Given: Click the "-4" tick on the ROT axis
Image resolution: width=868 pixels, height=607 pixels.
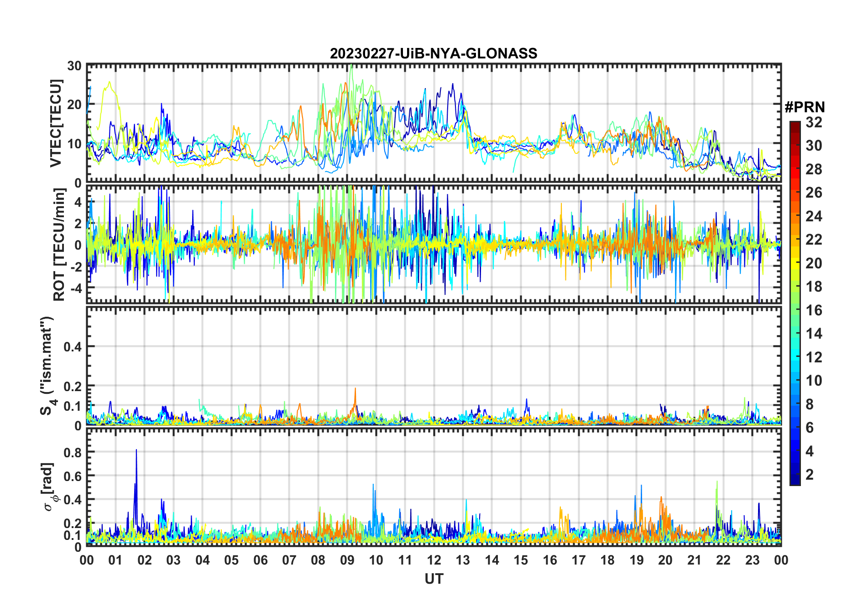Looking at the screenshot, I should (76, 288).
